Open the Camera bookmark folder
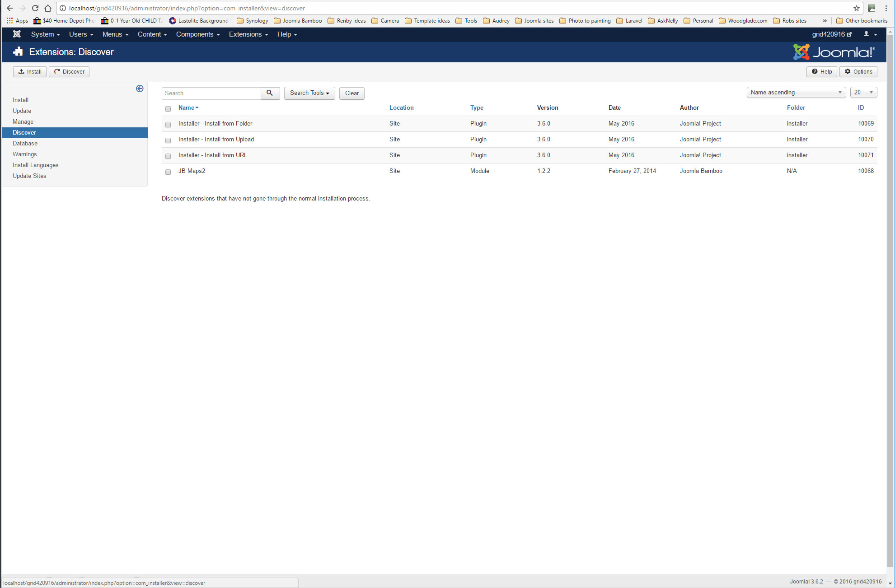The width and height of the screenshot is (895, 588). (385, 21)
